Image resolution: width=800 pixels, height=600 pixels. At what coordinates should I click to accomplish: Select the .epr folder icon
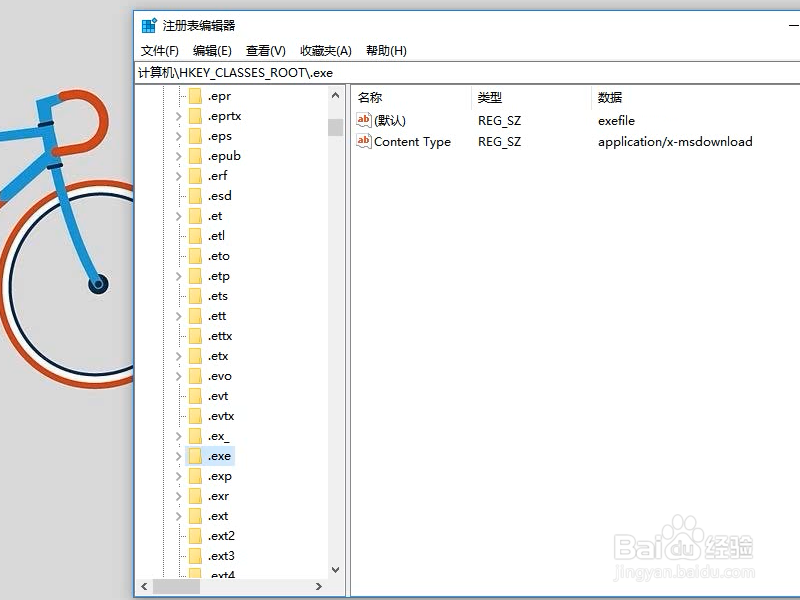[195, 96]
